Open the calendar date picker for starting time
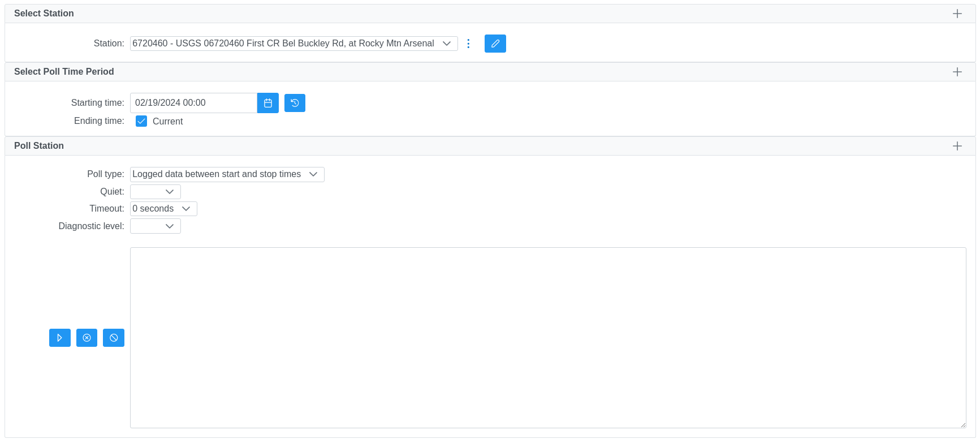This screenshot has height=443, width=980. pyautogui.click(x=267, y=103)
